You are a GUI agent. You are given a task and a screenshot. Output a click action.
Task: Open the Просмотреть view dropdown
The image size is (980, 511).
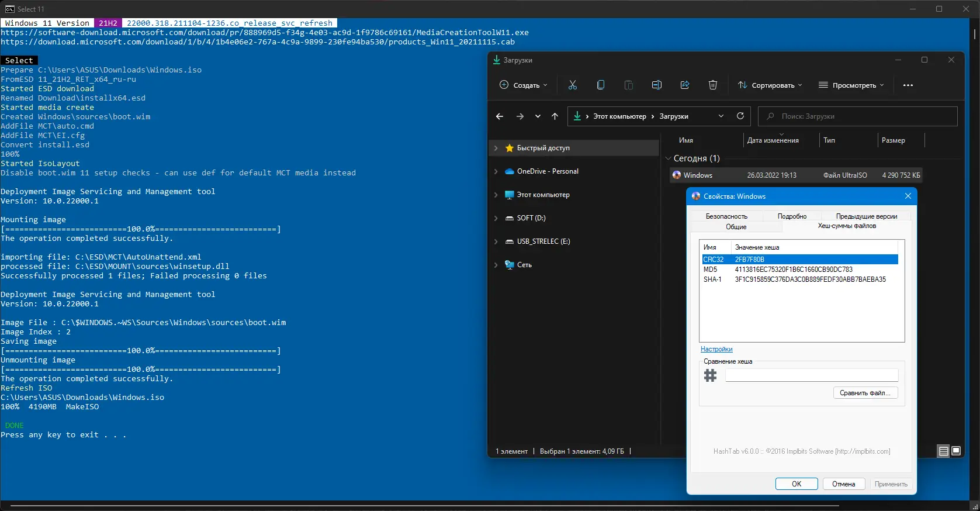coord(851,85)
